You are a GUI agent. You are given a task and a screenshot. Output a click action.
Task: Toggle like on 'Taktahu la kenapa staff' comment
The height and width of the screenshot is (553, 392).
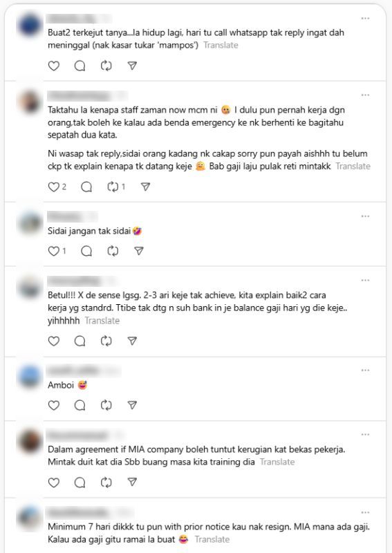coord(54,187)
